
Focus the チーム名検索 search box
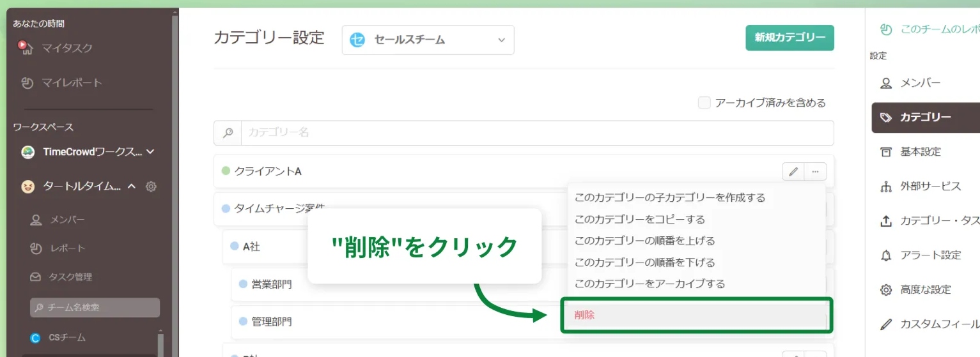point(95,307)
